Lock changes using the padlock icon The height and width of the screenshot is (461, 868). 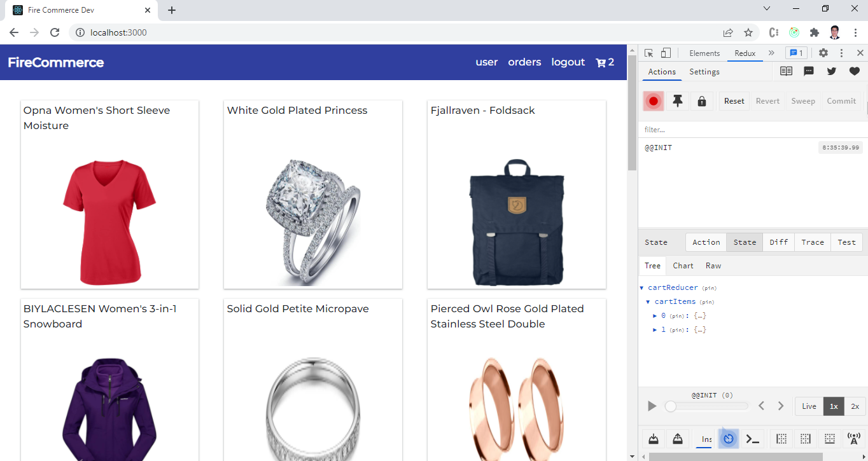coord(701,100)
